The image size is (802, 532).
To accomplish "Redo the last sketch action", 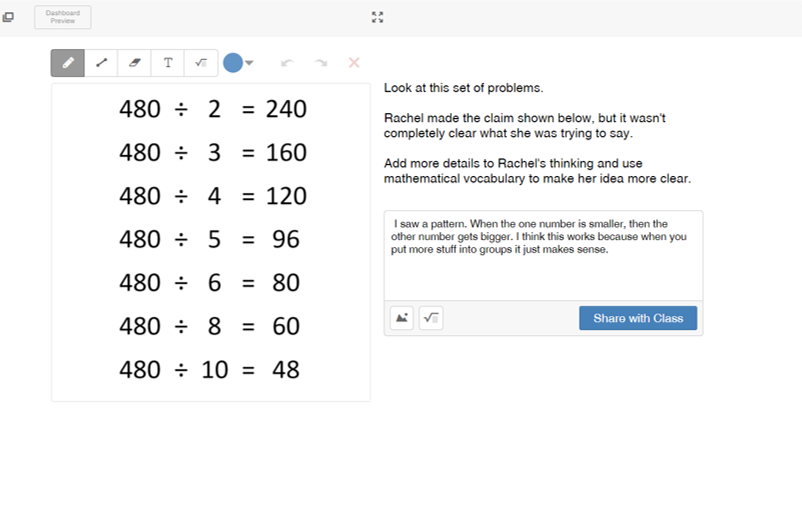I will coord(321,63).
